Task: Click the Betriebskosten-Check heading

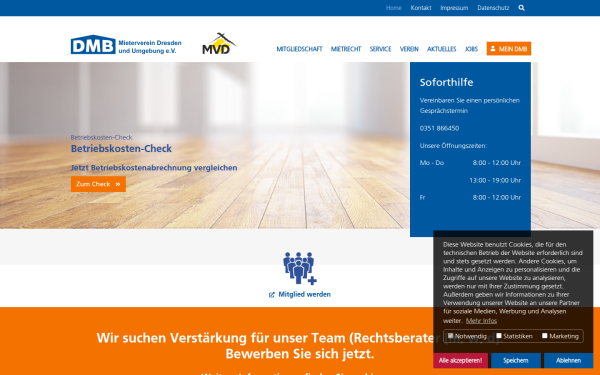Action: click(121, 148)
